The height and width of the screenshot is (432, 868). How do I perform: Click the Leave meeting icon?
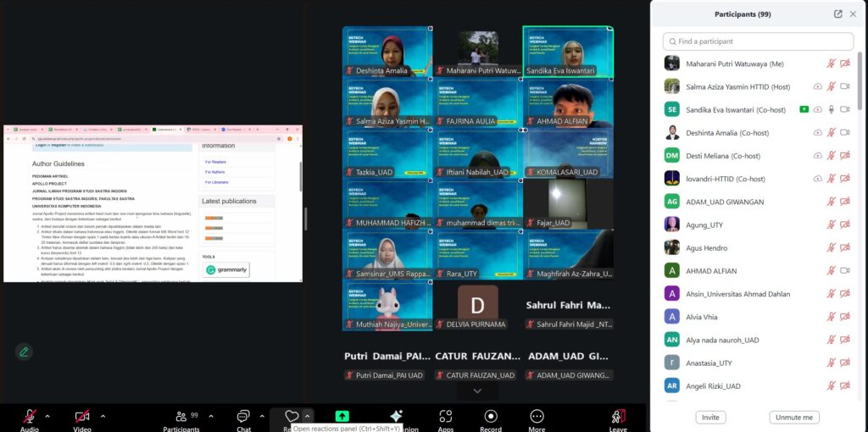click(618, 416)
